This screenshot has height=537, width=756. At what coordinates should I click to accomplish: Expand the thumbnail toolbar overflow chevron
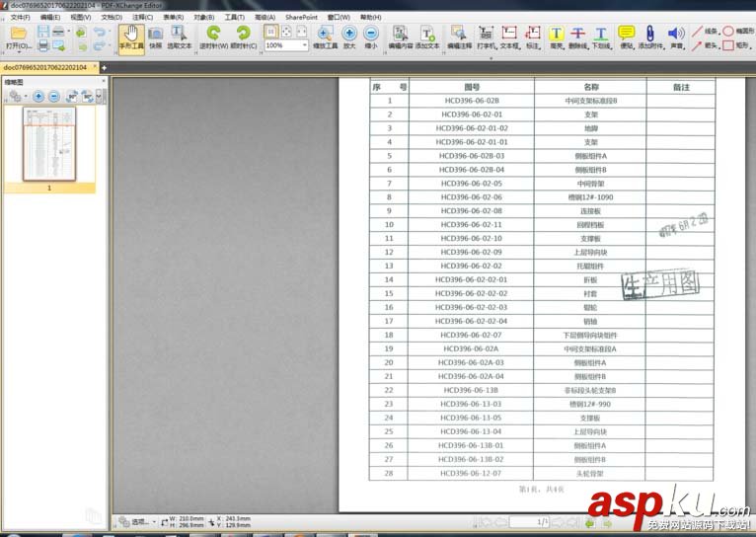click(x=100, y=97)
